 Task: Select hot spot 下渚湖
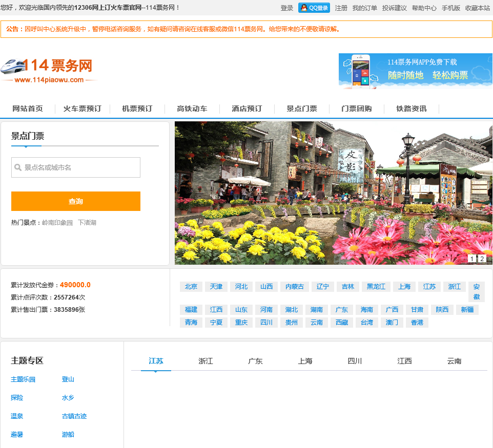point(87,222)
